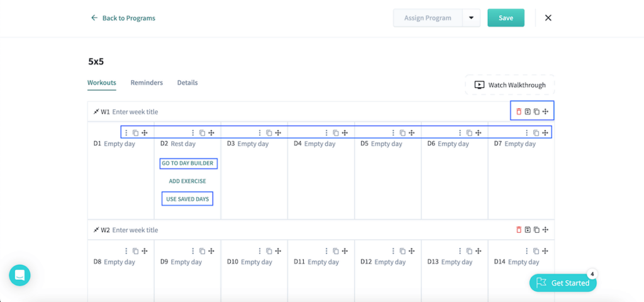Click Use Saved Days in D2

187,199
